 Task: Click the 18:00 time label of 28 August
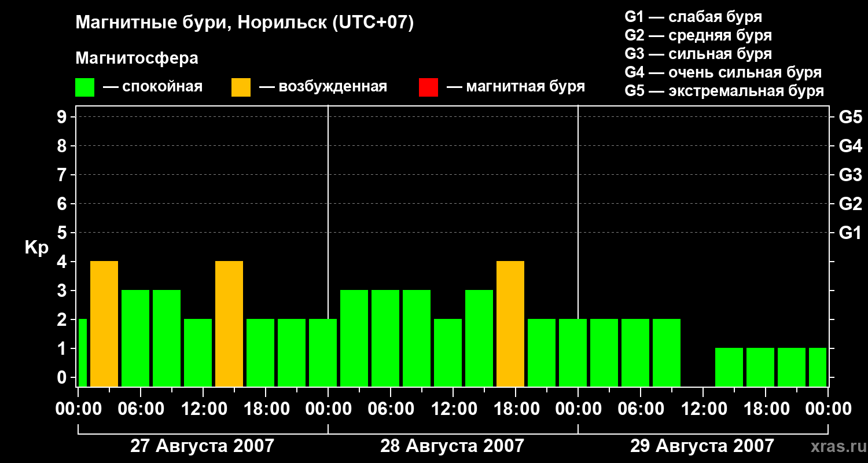[x=516, y=409]
